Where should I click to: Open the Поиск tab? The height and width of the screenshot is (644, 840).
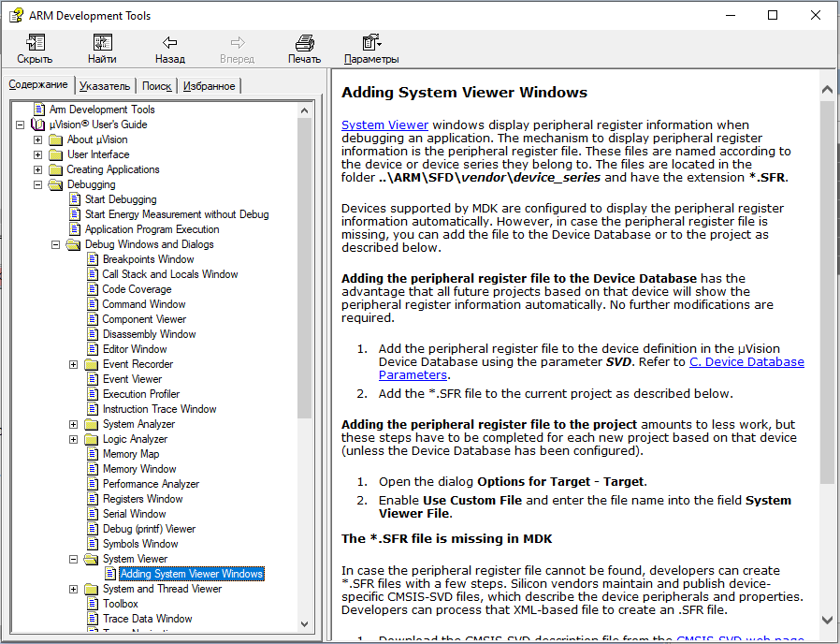(x=156, y=86)
